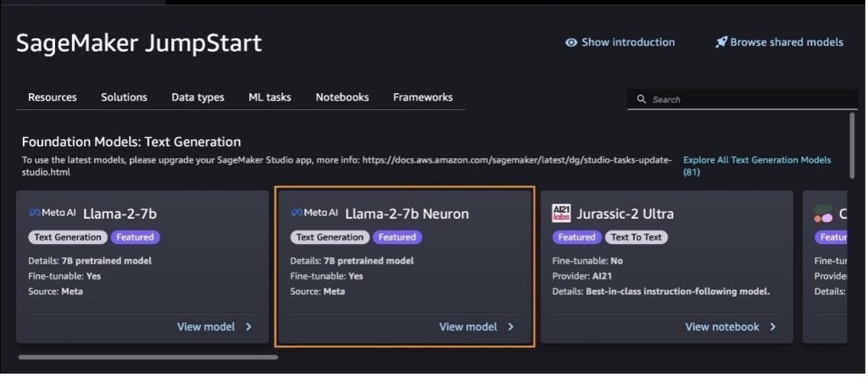This screenshot has width=868, height=377.
Task: Select the Notebooks tab
Action: pos(342,97)
